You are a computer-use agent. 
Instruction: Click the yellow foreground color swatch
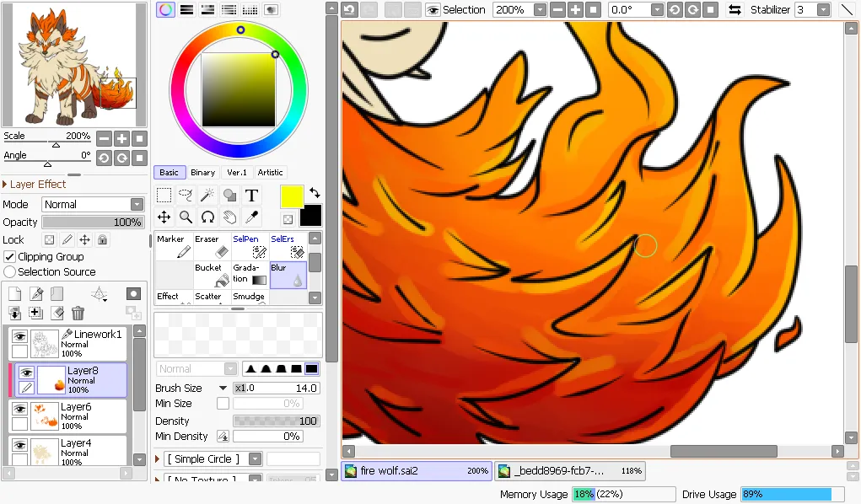[x=292, y=197]
